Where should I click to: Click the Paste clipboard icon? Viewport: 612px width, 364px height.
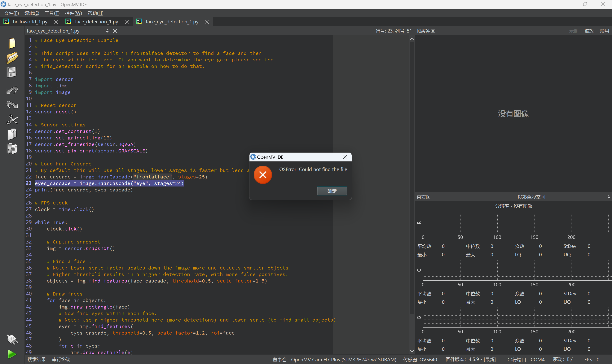[x=12, y=149]
